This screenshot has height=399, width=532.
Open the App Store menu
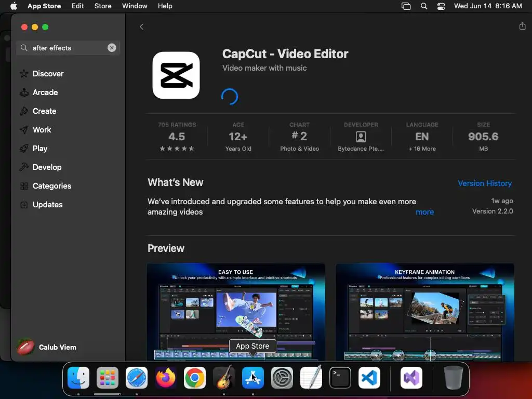point(44,6)
